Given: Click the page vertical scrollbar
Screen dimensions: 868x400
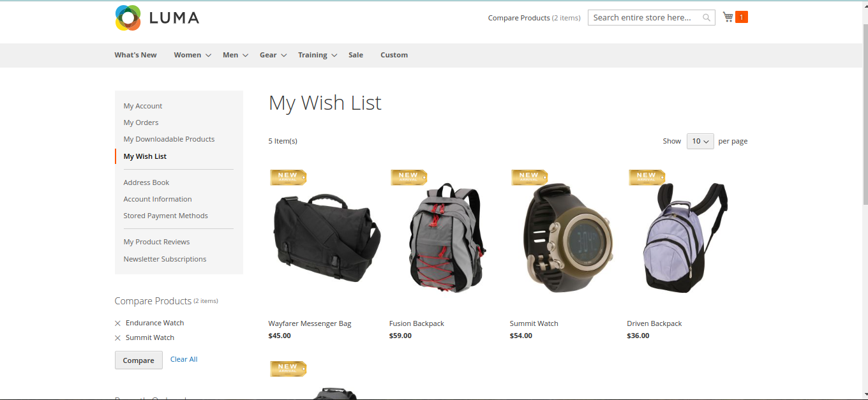Looking at the screenshot, I should [x=865, y=115].
